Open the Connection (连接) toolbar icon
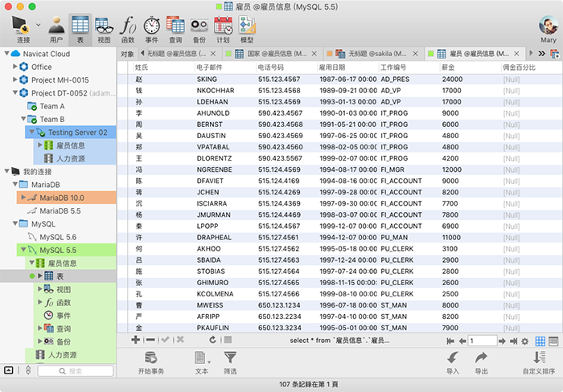Screen dimensions: 563x392 tap(20, 30)
